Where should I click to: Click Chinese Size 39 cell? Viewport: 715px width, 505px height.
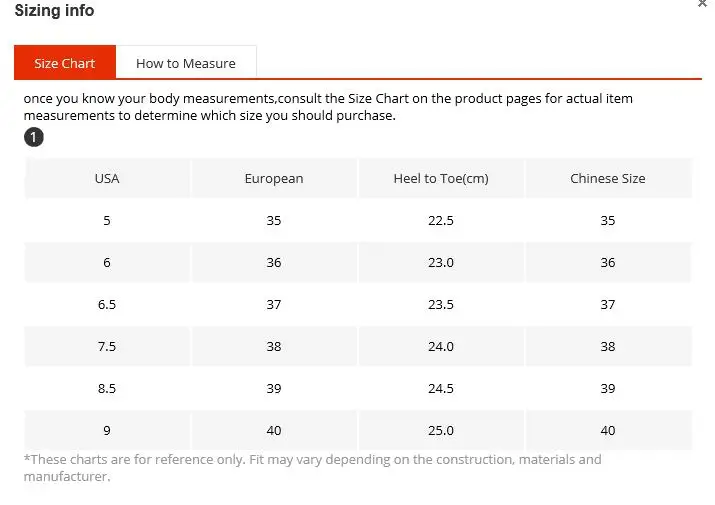point(608,388)
